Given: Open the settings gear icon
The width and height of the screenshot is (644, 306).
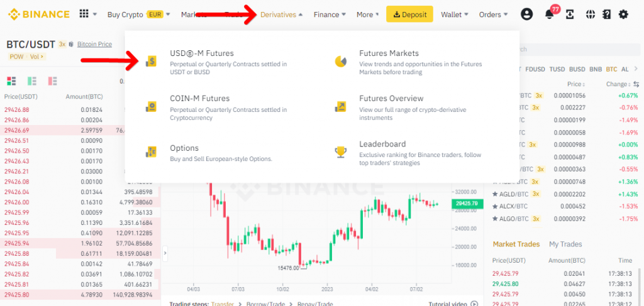Looking at the screenshot, I should [623, 14].
